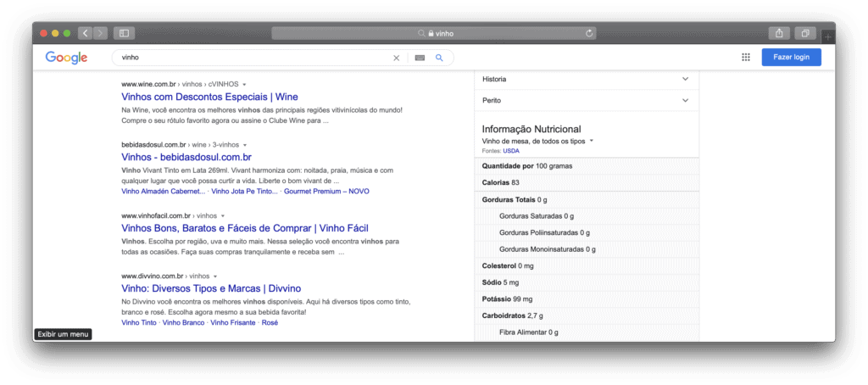Viewport: 868px width, 385px height.
Task: Click the Exibir um menu tooltip label
Action: (63, 335)
